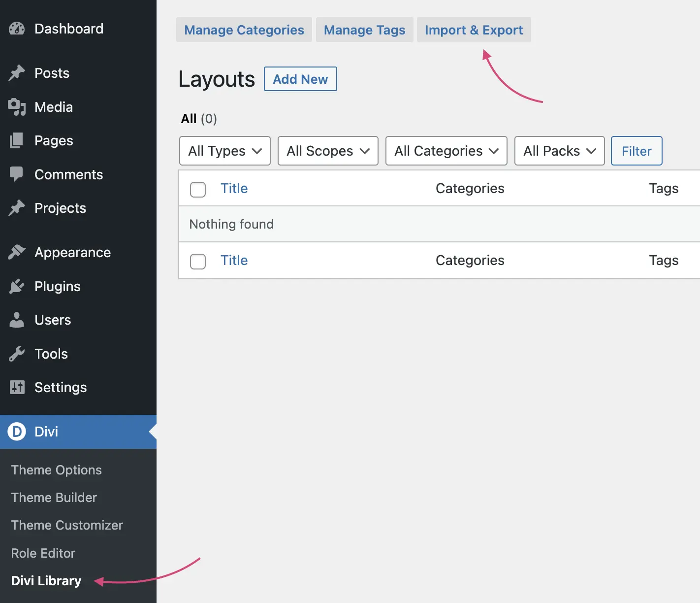The image size is (700, 603).
Task: Click Add New layout button
Action: pyautogui.click(x=300, y=79)
